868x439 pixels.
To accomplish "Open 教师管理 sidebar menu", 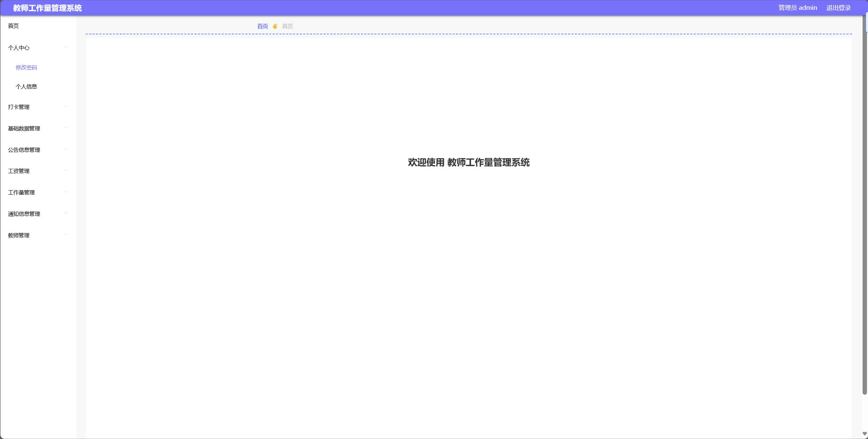I will click(x=19, y=235).
